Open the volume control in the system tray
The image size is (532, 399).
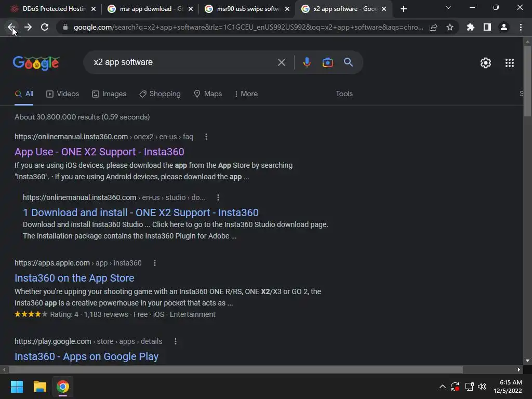point(482,387)
